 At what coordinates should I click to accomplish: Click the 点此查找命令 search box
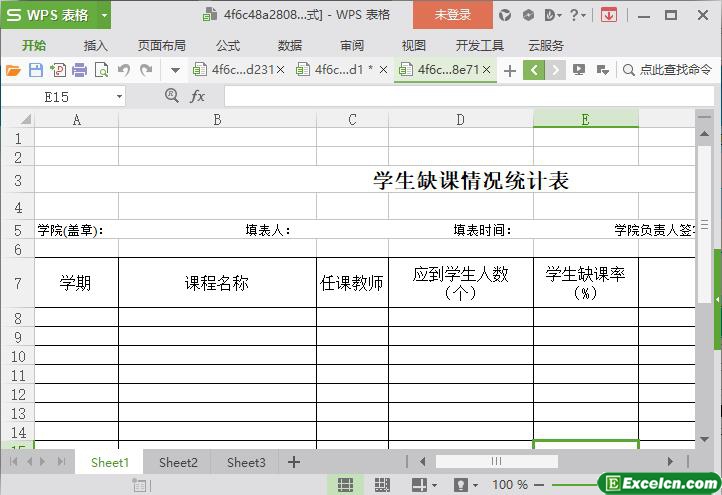pyautogui.click(x=667, y=70)
